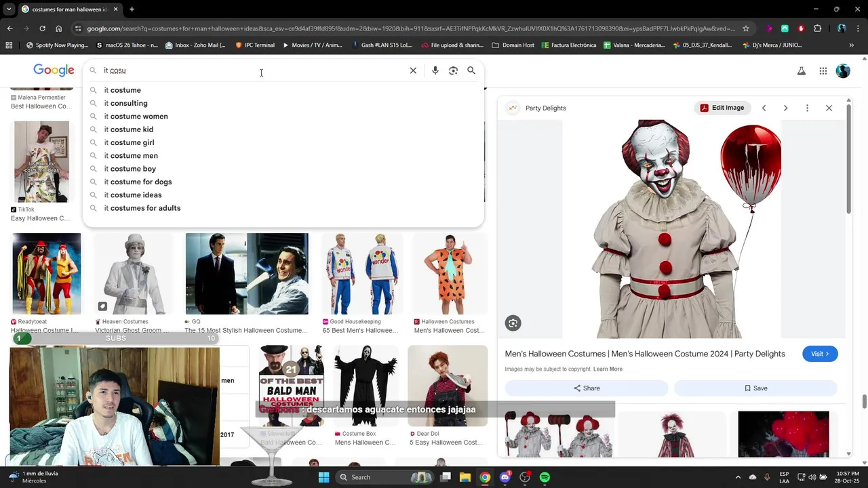Select suggestion 'it costume ideas'
Viewport: 868px width, 488px height.
(283, 195)
